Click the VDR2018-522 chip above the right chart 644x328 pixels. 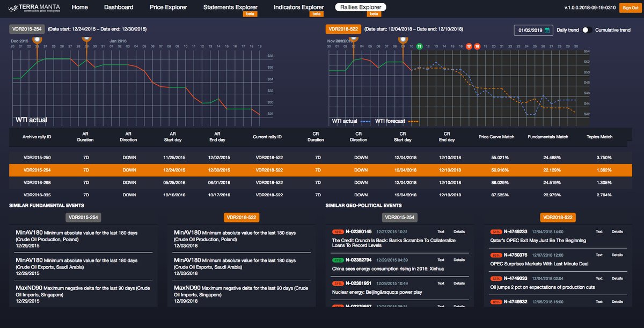coord(343,29)
